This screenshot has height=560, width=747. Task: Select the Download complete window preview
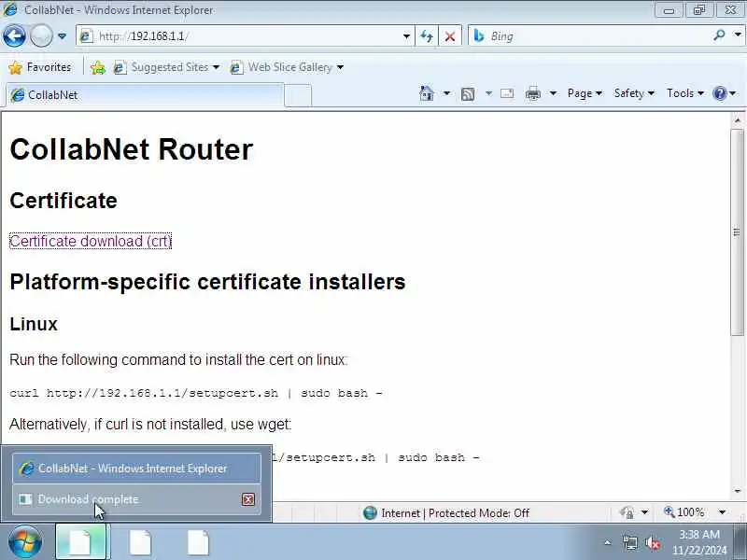pos(136,499)
